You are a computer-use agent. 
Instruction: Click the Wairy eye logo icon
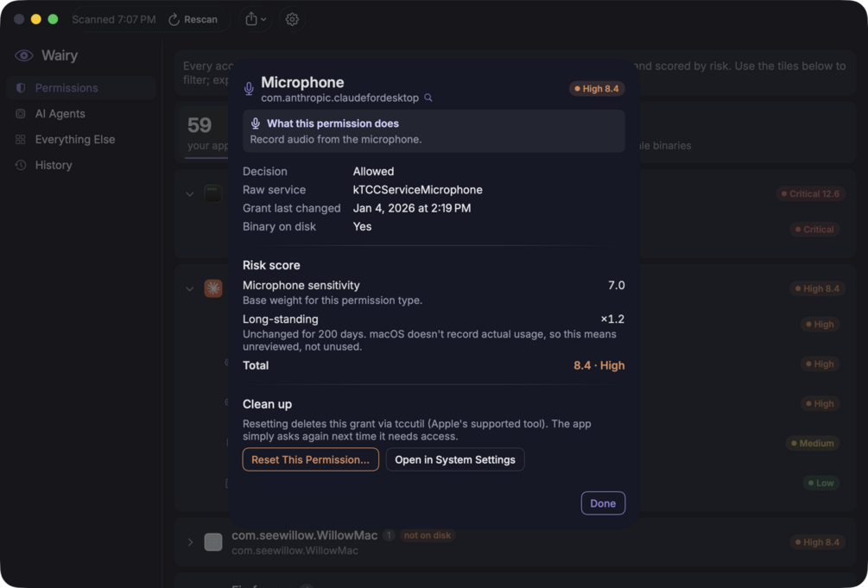click(24, 55)
